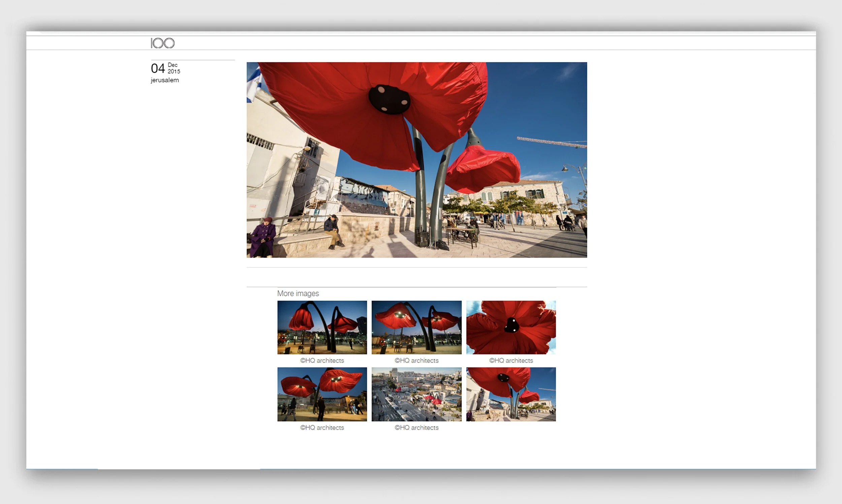
Task: Open the aerial city view thumbnail
Action: [x=416, y=394]
